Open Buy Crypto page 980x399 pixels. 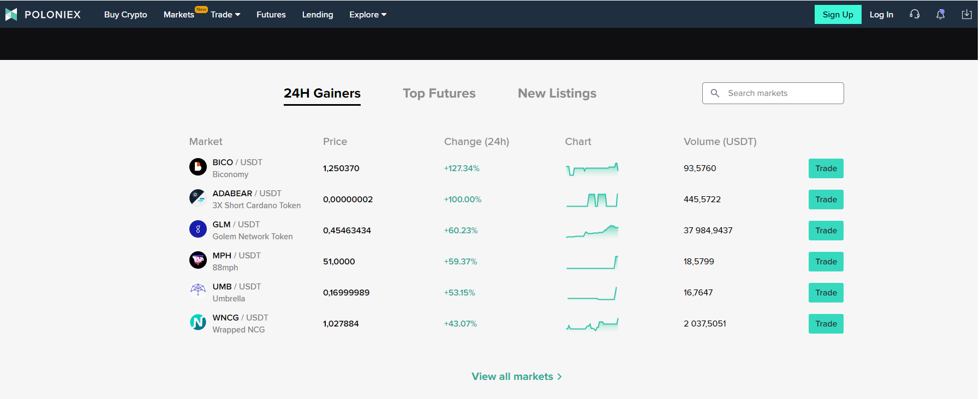126,15
